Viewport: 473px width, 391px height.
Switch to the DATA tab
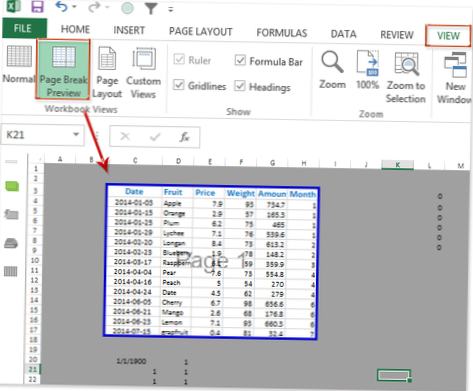point(343,34)
